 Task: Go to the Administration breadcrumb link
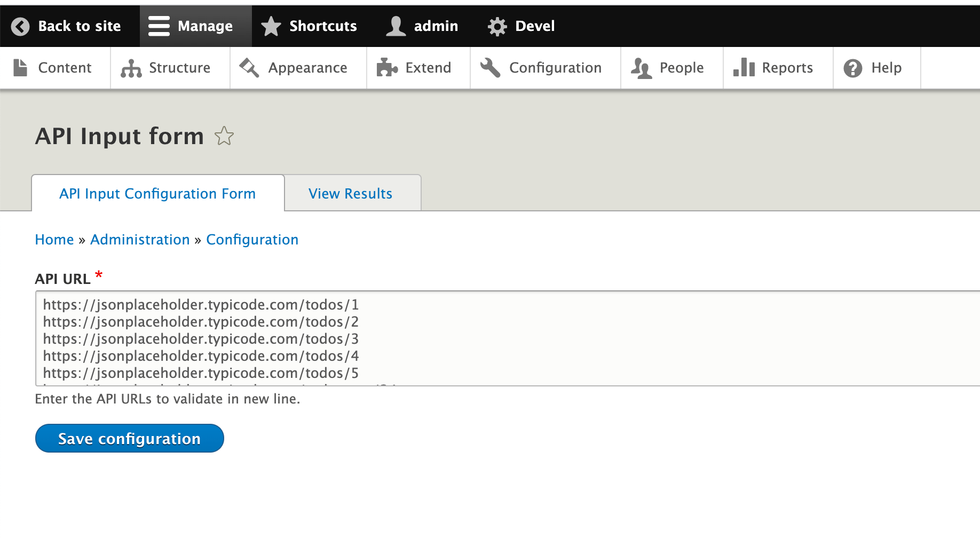(x=140, y=240)
